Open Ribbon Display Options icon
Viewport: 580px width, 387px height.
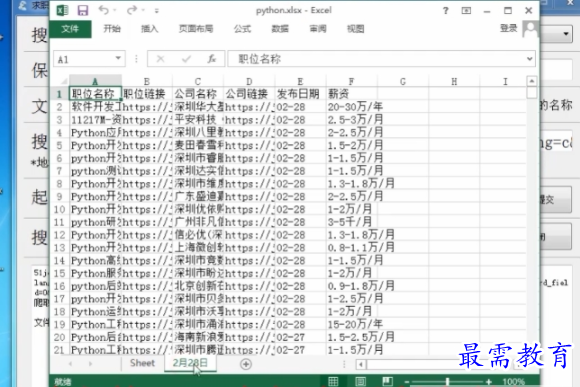[466, 11]
